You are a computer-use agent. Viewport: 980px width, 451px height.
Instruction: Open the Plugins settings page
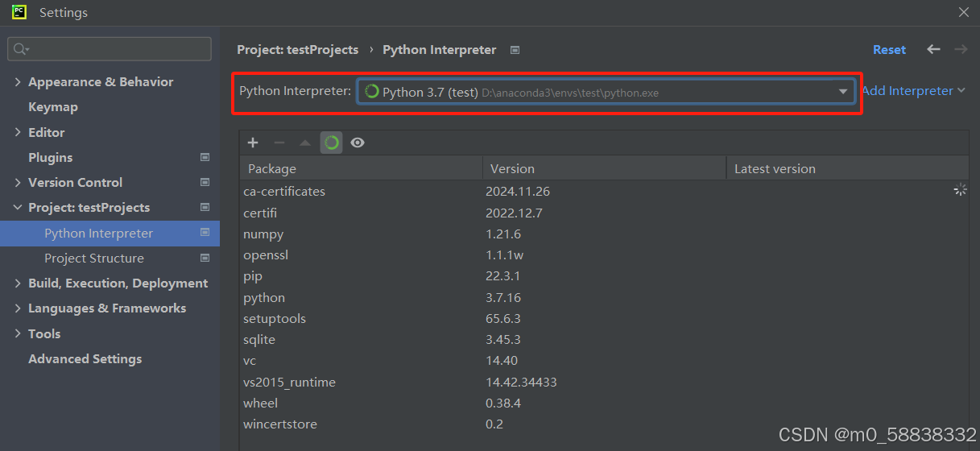(x=51, y=157)
